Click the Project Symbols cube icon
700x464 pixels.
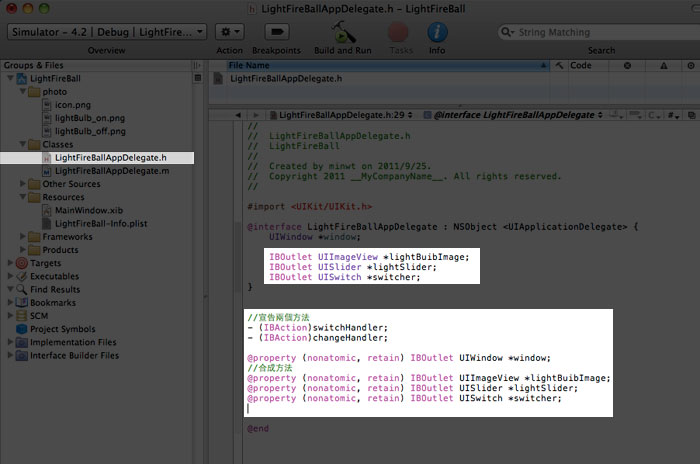[x=21, y=329]
